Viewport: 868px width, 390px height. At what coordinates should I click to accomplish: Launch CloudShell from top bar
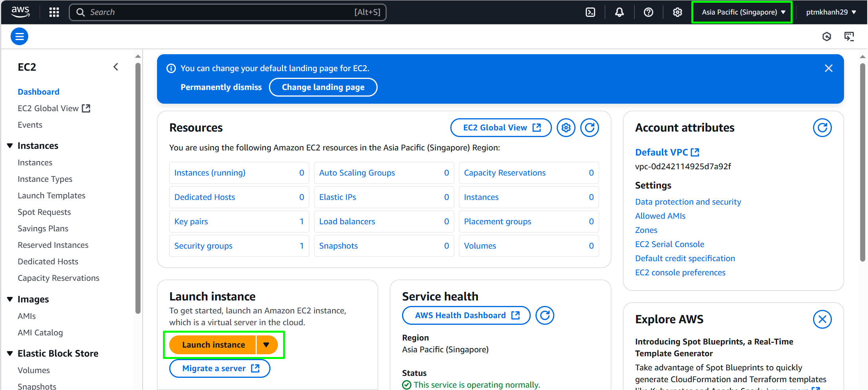point(590,12)
